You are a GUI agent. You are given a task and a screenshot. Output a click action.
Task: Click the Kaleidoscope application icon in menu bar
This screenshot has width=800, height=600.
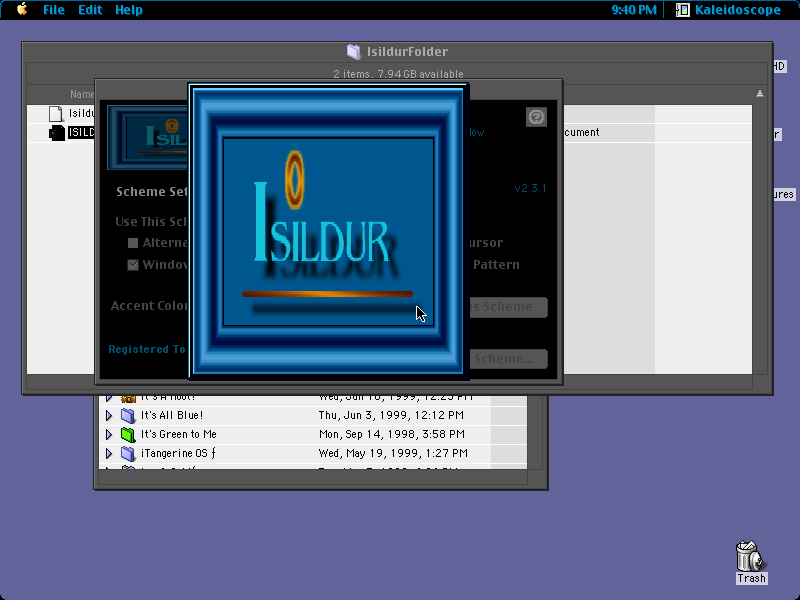(683, 10)
